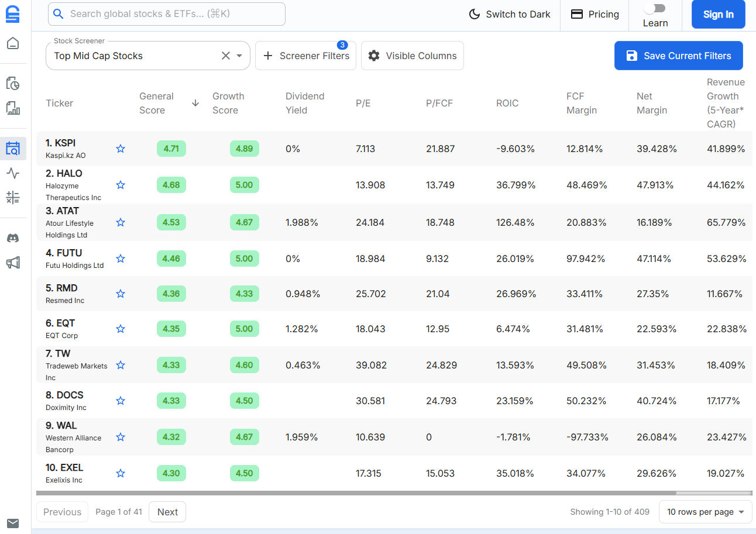Click the app logo at top left
Screen dimensions: 756x534
coord(13,14)
